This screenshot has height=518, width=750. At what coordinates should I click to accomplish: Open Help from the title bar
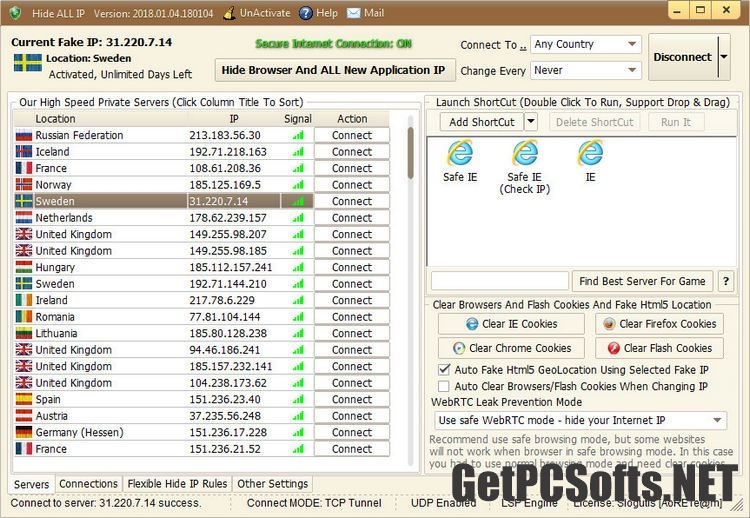(x=318, y=13)
